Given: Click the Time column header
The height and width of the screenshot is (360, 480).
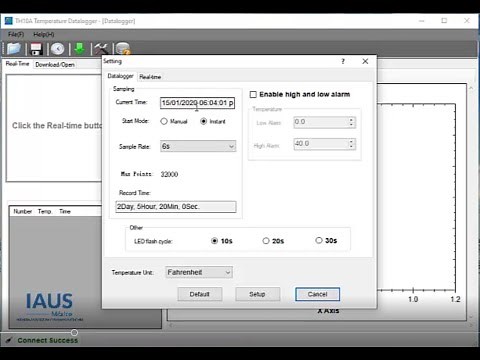Looking at the screenshot, I should 65,211.
